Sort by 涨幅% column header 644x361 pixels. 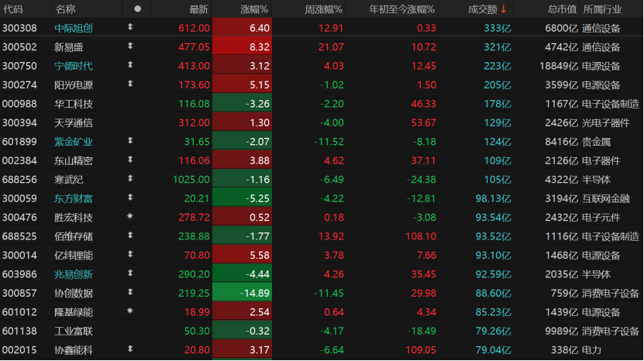coord(254,9)
